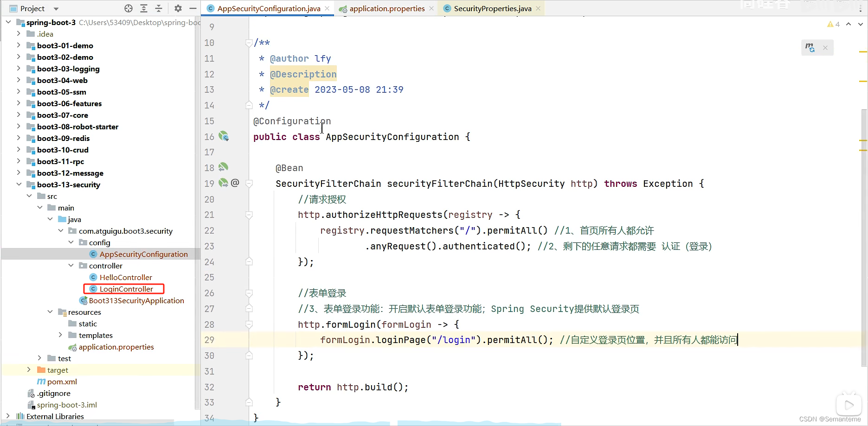Dismiss the Maven reload popup
Image resolution: width=868 pixels, height=426 pixels.
pyautogui.click(x=825, y=47)
